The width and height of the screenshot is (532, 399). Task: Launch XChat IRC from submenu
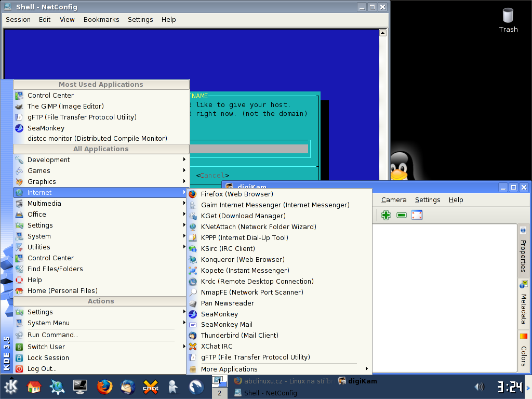coord(279,346)
